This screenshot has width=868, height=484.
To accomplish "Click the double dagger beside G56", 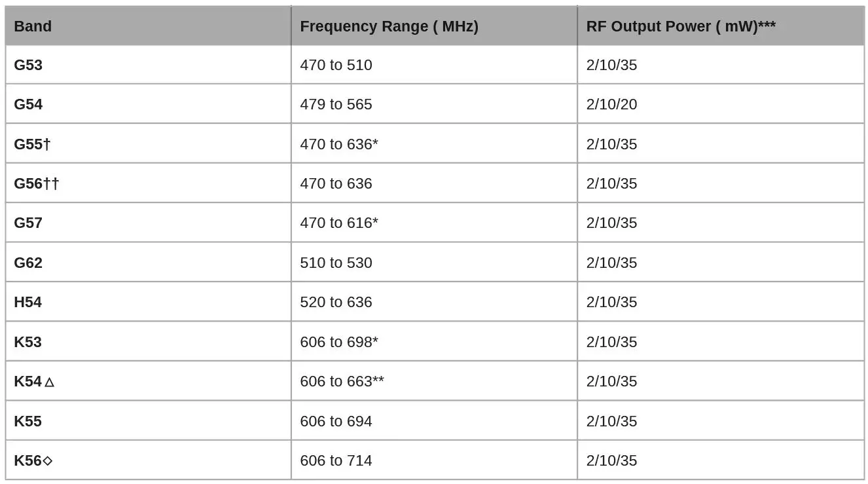I will click(x=51, y=183).
